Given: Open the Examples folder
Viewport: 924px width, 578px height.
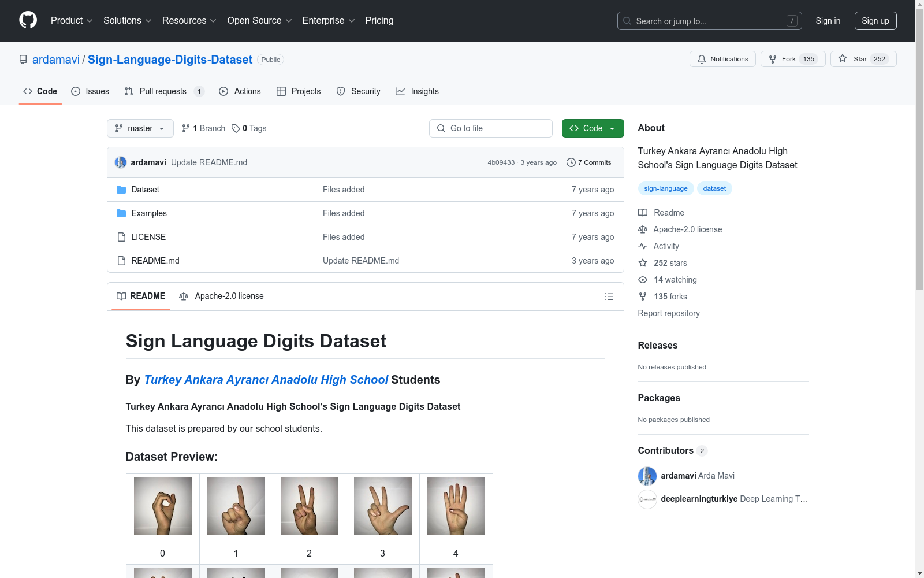Looking at the screenshot, I should coord(149,213).
